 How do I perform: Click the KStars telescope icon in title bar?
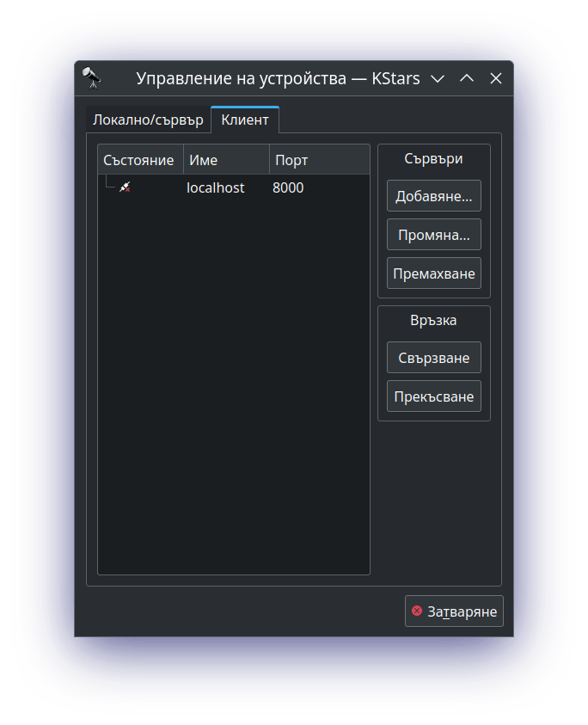tap(91, 78)
